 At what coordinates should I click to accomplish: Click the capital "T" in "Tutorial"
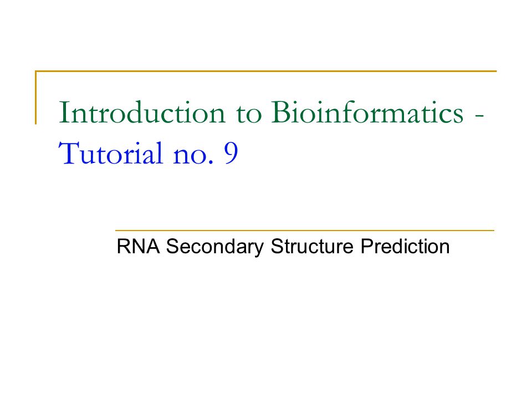[69, 154]
